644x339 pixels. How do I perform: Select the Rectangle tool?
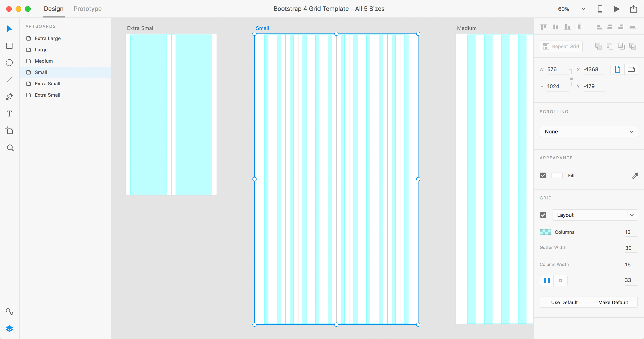pyautogui.click(x=10, y=45)
